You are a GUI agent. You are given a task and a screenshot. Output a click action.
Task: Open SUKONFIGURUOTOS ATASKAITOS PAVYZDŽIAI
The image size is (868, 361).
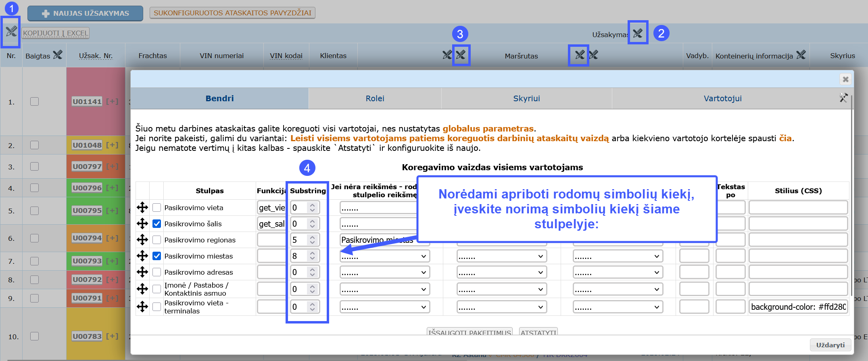point(232,13)
